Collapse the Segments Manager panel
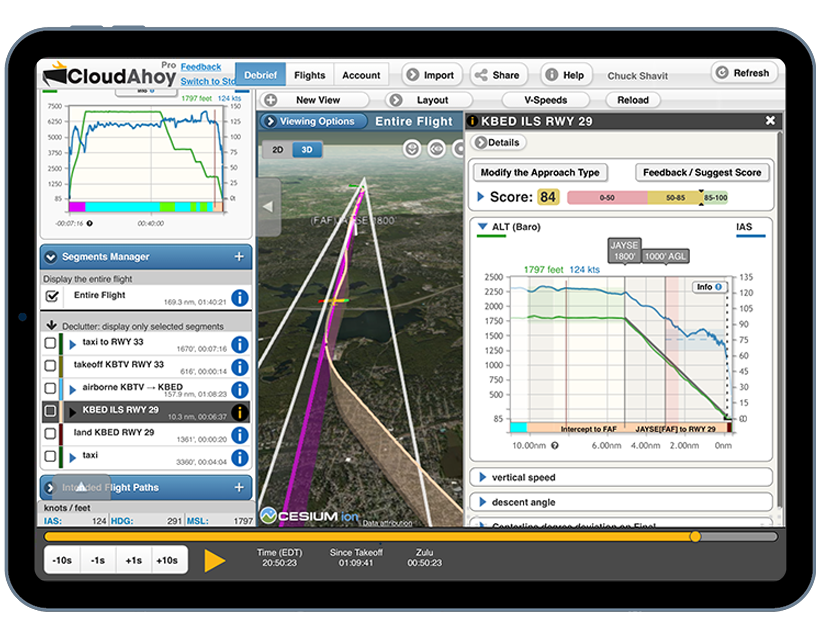Screen dimensions: 821x638 click(x=51, y=257)
